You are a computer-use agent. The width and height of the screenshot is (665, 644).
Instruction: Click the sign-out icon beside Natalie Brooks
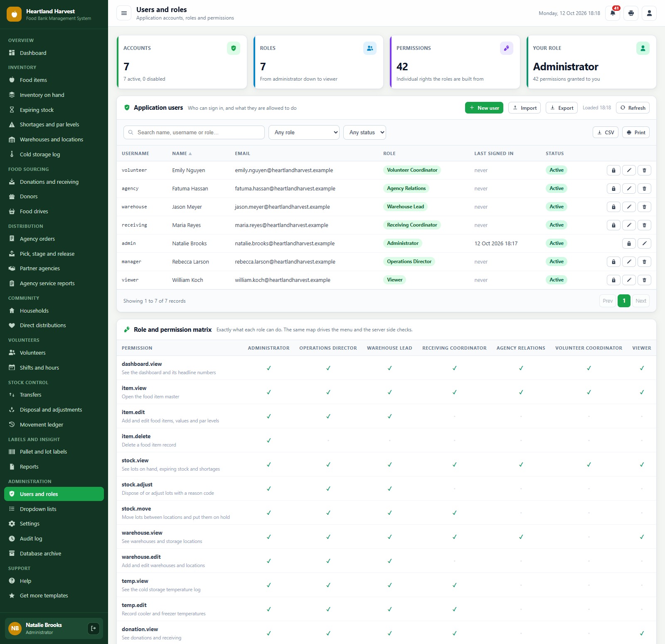[x=94, y=628]
